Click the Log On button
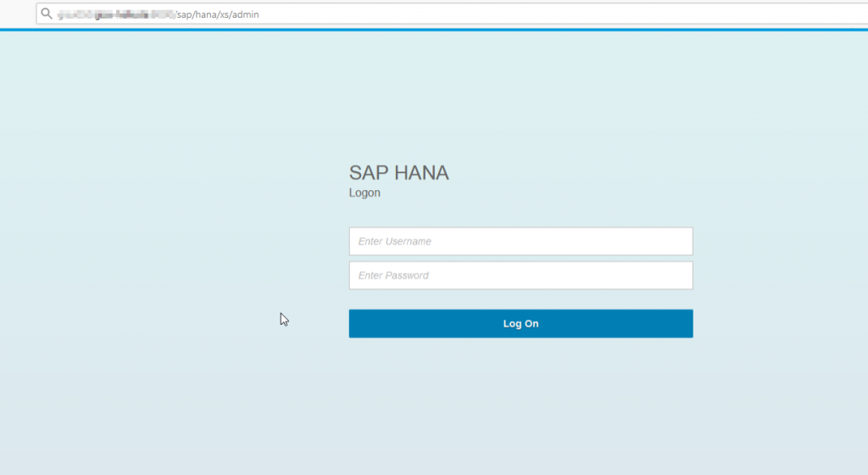 tap(521, 323)
